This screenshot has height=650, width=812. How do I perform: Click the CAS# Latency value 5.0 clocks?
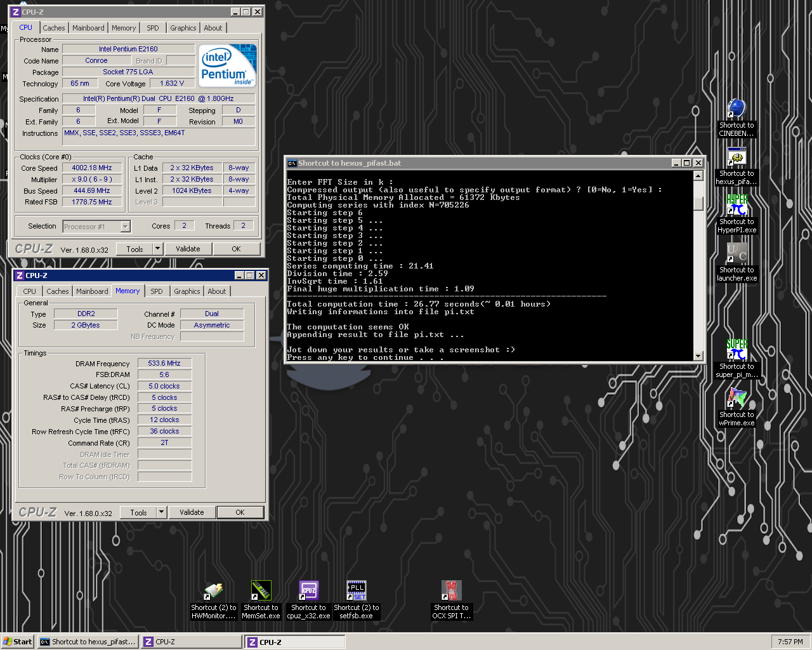pos(164,386)
